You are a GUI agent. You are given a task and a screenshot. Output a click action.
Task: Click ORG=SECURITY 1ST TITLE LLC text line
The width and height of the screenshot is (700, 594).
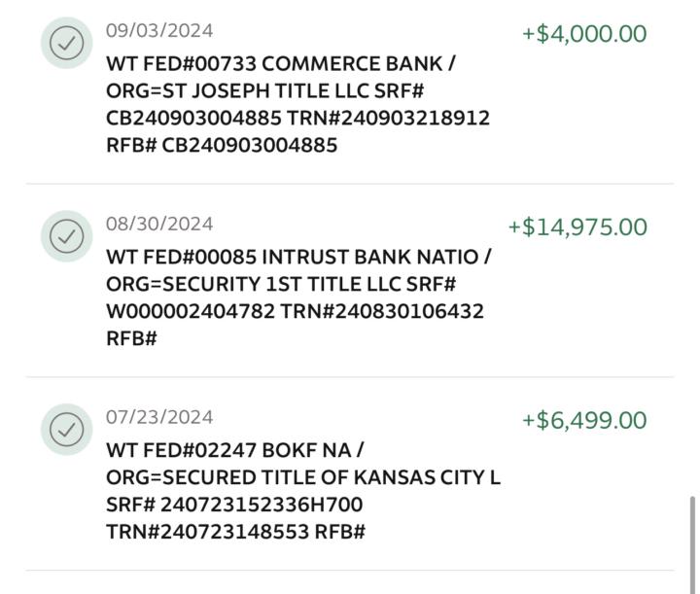[x=281, y=284]
